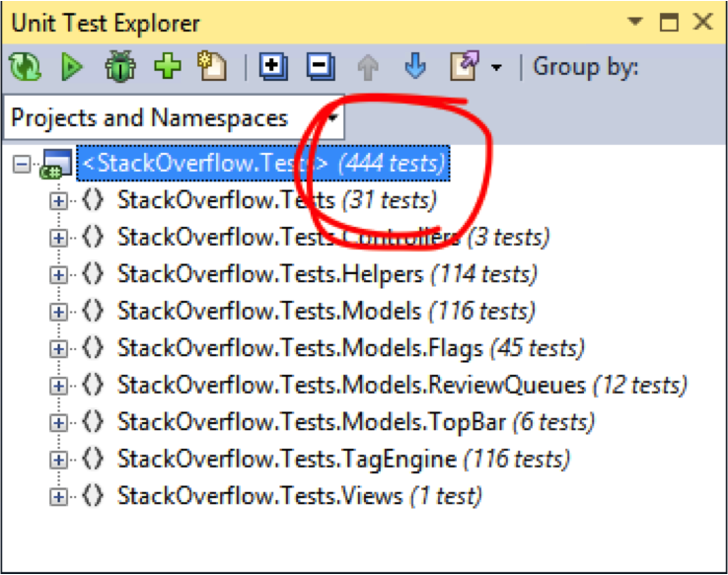Select StackOverflow.Tests.TagEngine (116 tests) row
Viewport: 728px width, 575px height.
point(343,459)
